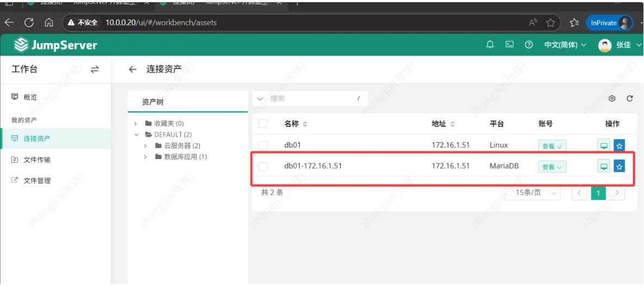The width and height of the screenshot is (644, 287).
Task: Sort by 名称 column arrows
Action: 305,124
